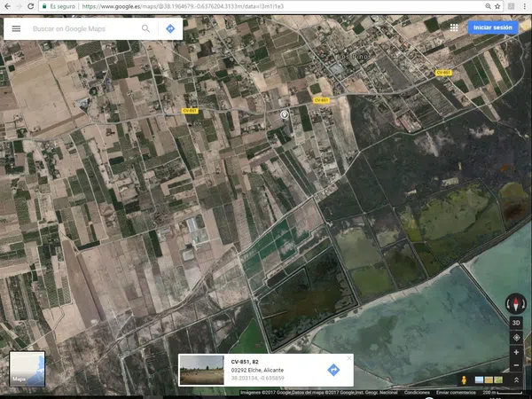The image size is (532, 399).
Task: Get directions to CV-851, 82
Action: (333, 370)
